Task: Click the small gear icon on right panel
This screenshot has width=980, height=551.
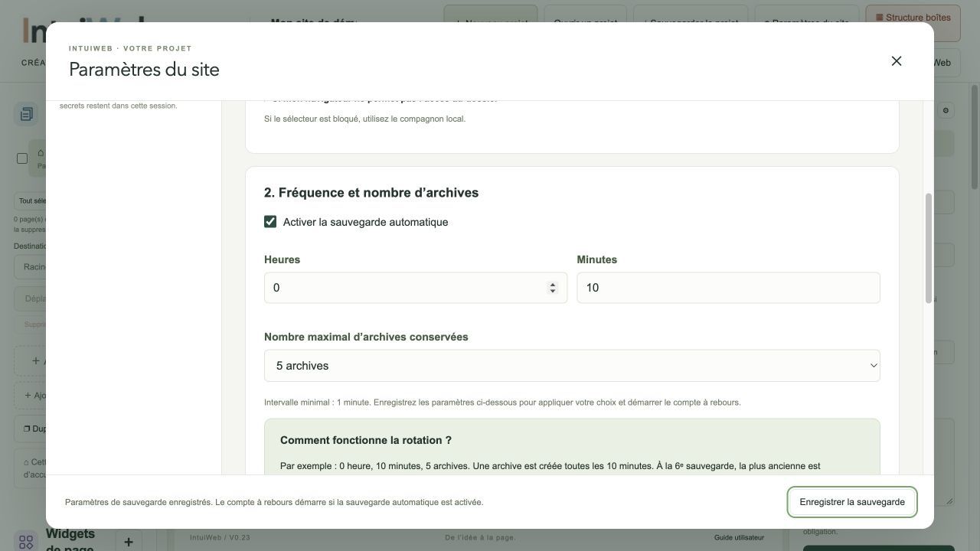Action: click(946, 111)
